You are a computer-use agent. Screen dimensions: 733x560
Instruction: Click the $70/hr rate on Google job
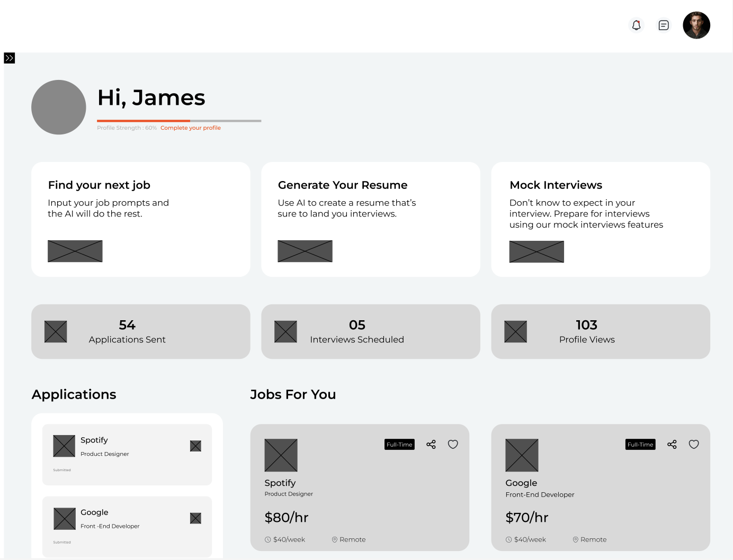pos(527,517)
